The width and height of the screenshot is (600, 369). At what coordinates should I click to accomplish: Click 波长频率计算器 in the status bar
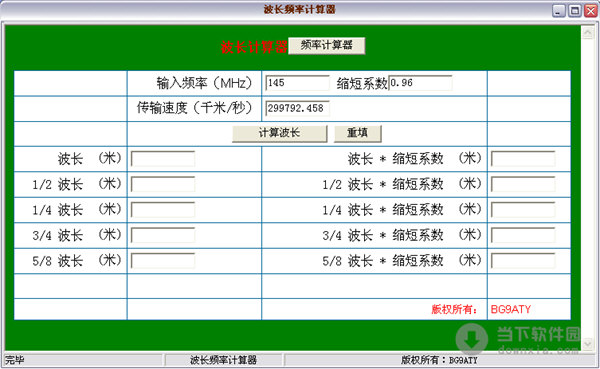point(223,360)
